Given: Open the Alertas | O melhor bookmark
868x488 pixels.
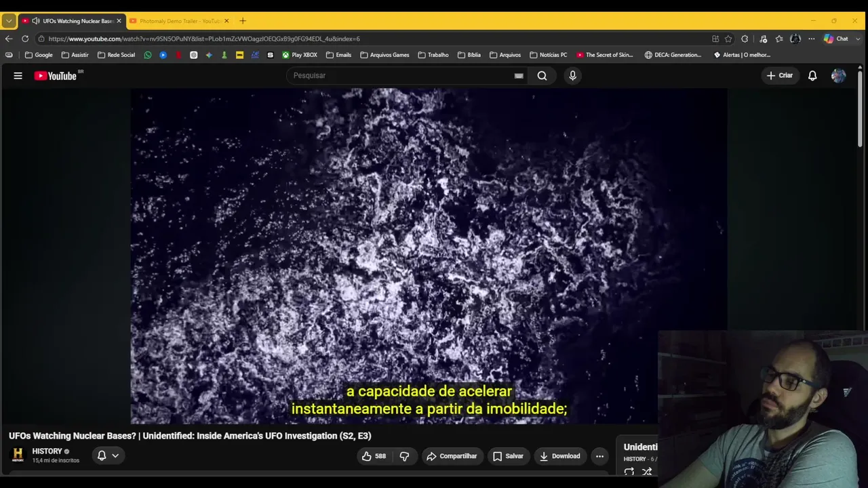Looking at the screenshot, I should click(x=743, y=55).
